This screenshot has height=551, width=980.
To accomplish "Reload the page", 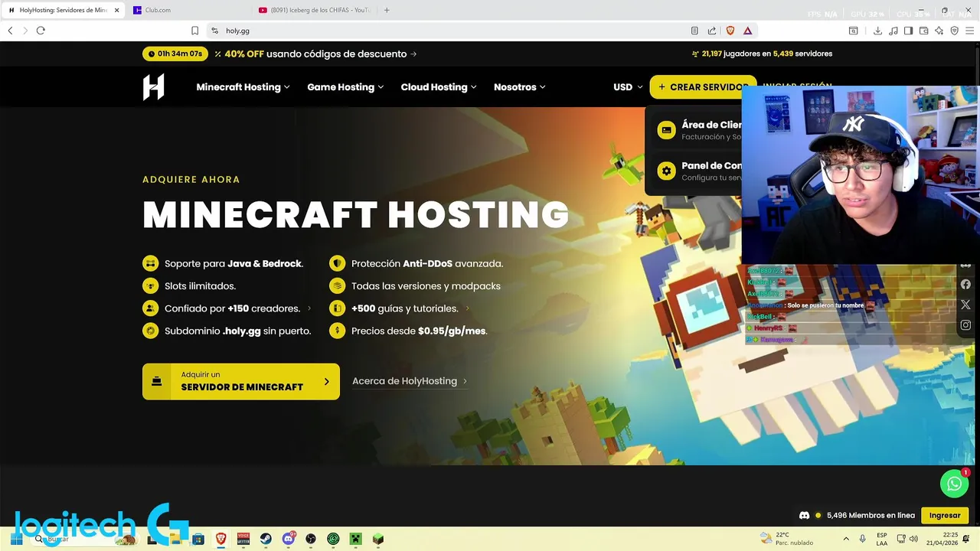I will [x=41, y=31].
